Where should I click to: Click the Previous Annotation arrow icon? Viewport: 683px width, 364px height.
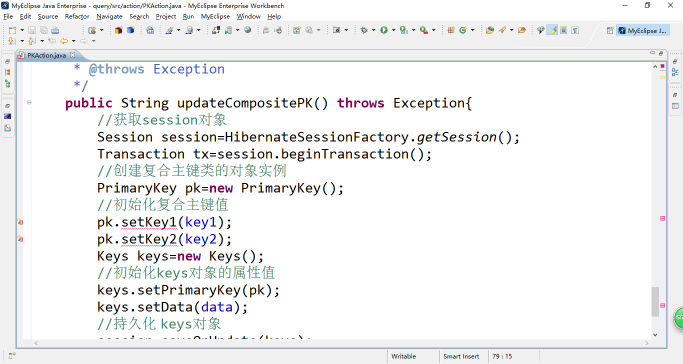pos(31,40)
